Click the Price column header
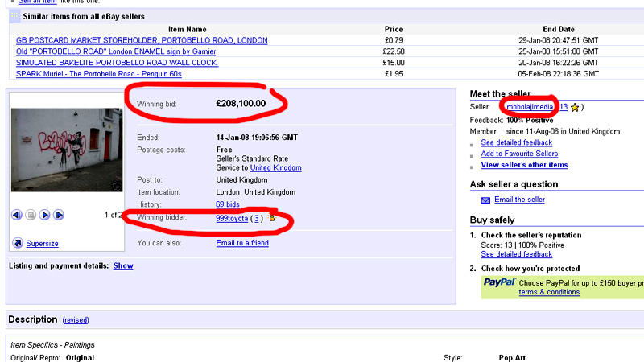The width and height of the screenshot is (644, 362). point(394,29)
